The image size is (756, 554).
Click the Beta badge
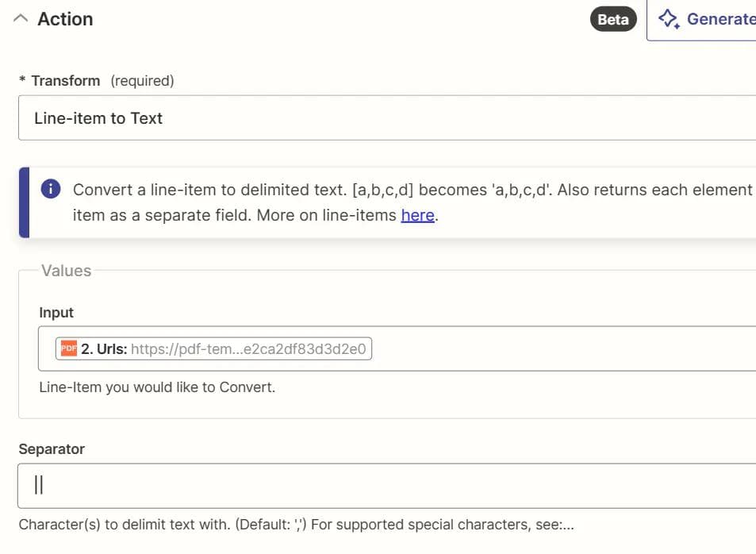click(x=612, y=19)
